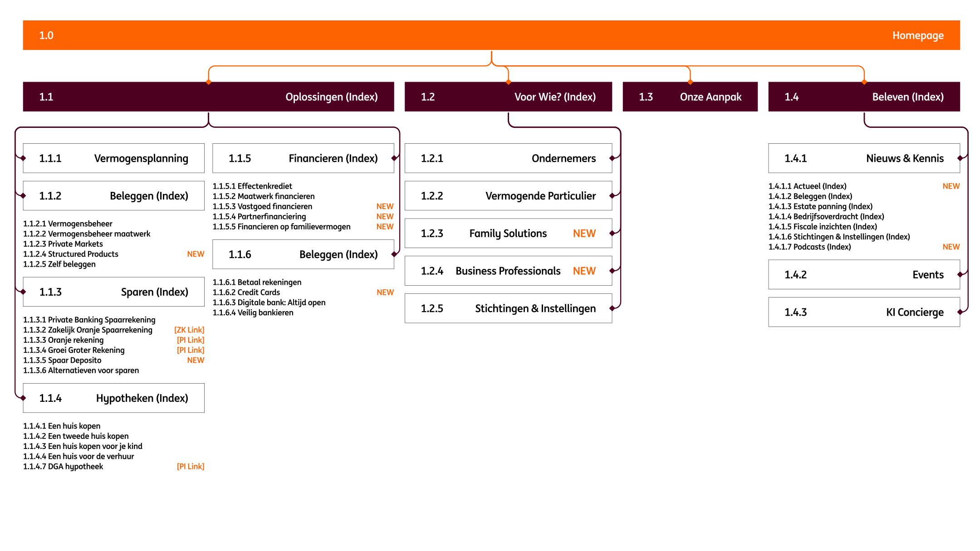Open the Vermogensplanning page box
980x551 pixels.
pyautogui.click(x=113, y=158)
